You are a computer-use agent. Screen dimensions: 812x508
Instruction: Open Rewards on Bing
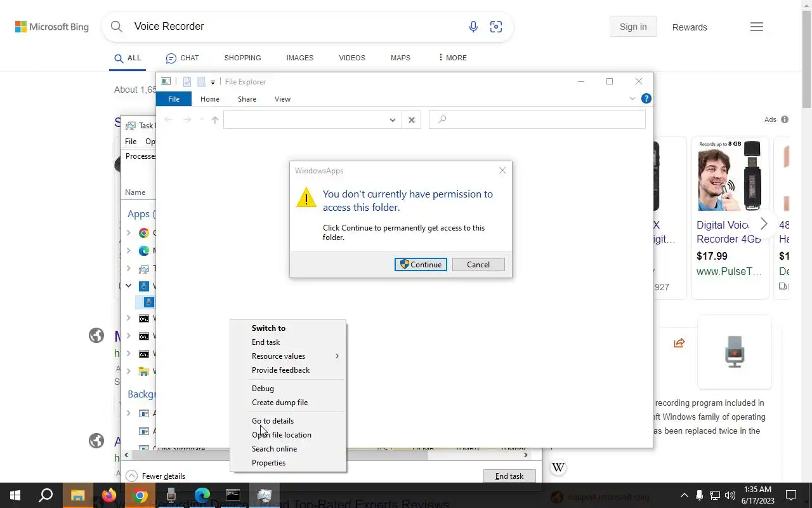pos(690,27)
